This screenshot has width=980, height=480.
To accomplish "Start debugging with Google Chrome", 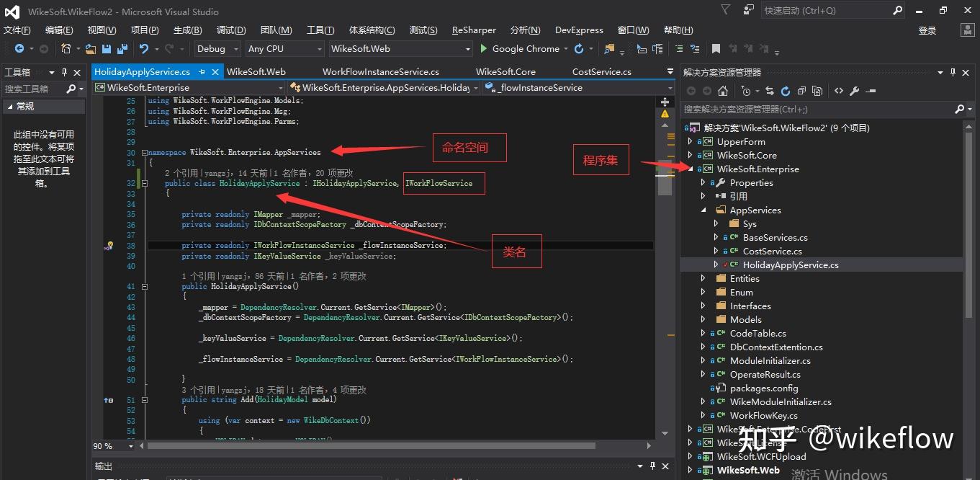I will click(482, 48).
